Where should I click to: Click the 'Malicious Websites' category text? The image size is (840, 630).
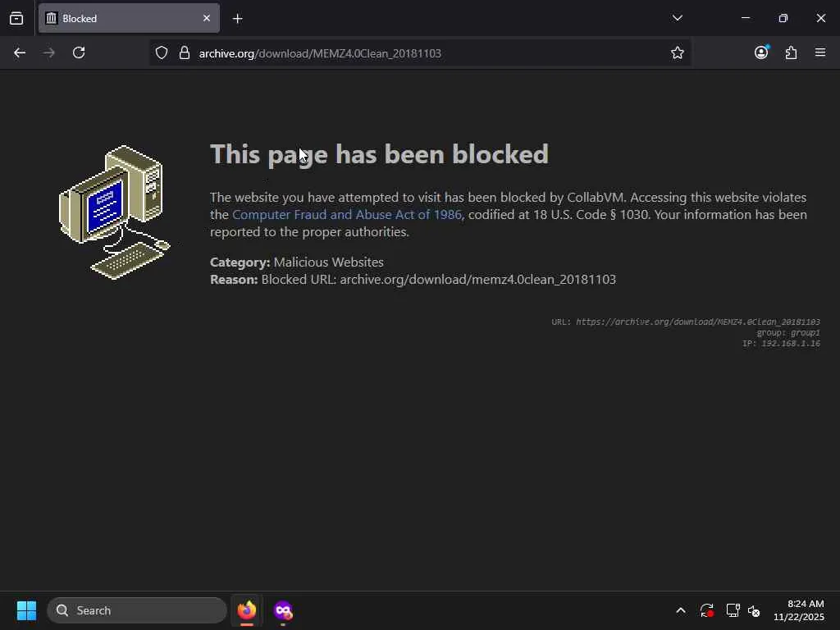click(328, 262)
